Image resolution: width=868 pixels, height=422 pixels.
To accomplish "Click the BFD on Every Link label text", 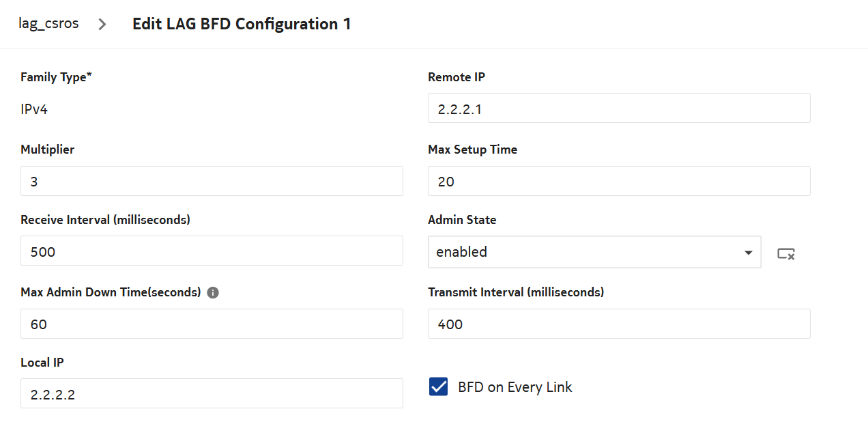I will (515, 387).
